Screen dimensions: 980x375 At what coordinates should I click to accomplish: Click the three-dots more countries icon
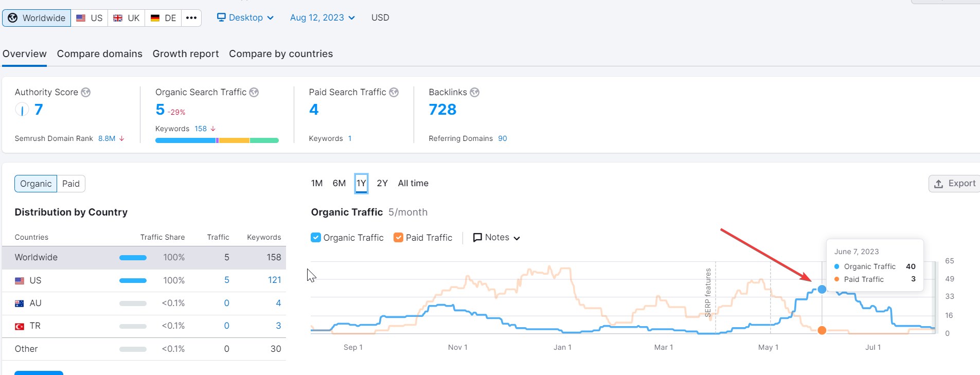(x=191, y=18)
